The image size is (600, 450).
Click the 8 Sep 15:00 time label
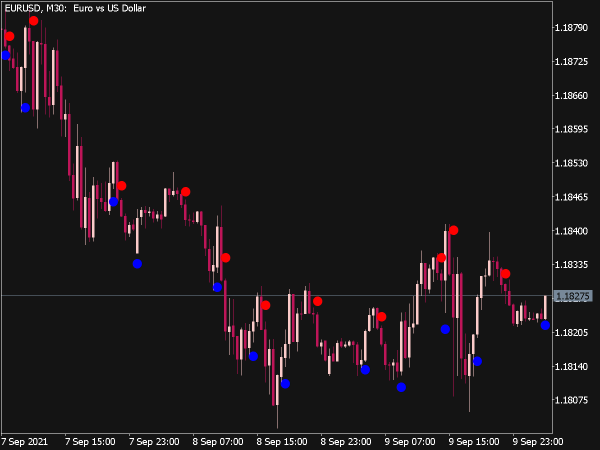pyautogui.click(x=282, y=442)
